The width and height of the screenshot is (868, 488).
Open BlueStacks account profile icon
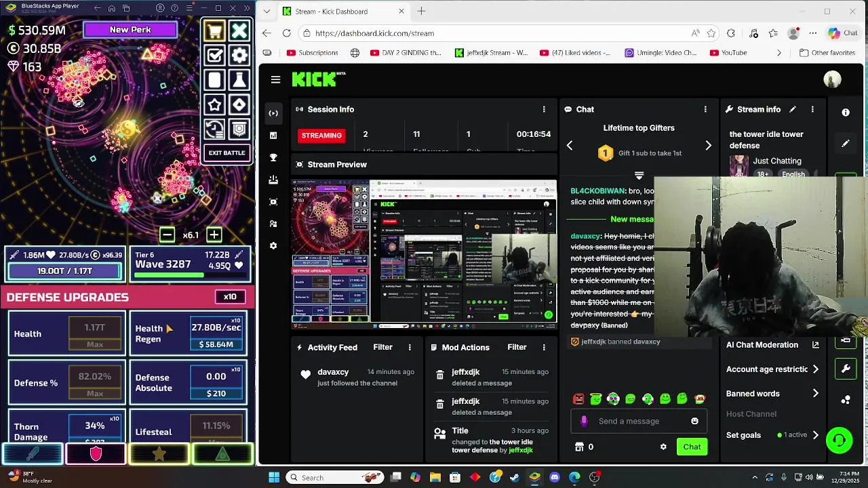click(160, 8)
